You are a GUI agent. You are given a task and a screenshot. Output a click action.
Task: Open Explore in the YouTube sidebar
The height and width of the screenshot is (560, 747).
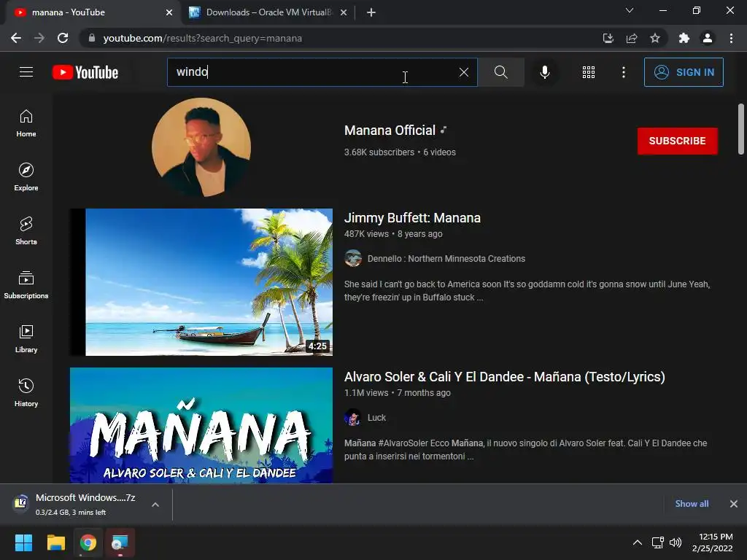click(26, 177)
